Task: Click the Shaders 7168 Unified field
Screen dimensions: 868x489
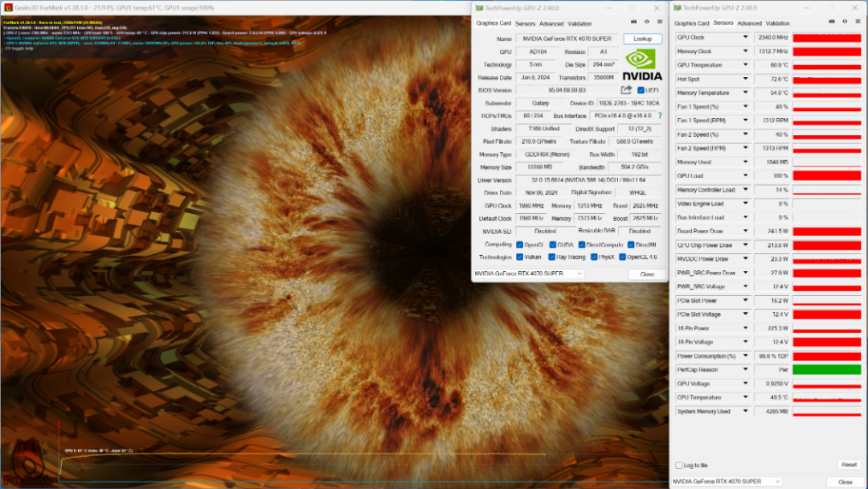Action: pos(543,129)
